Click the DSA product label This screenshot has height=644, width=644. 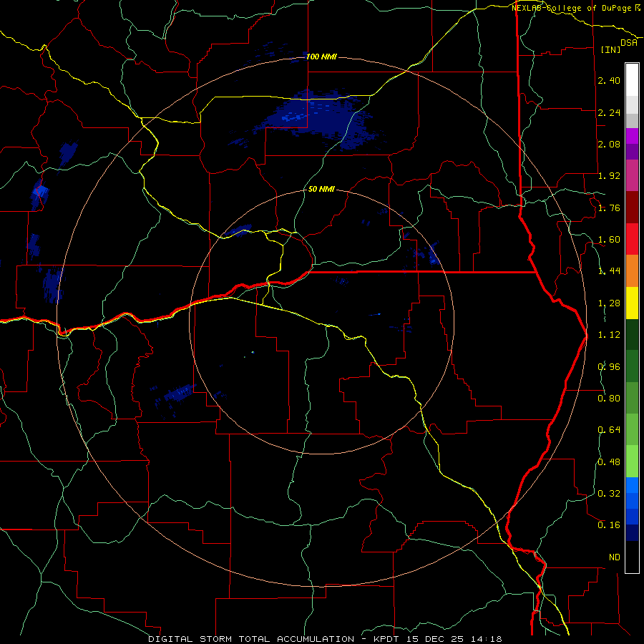[629, 43]
